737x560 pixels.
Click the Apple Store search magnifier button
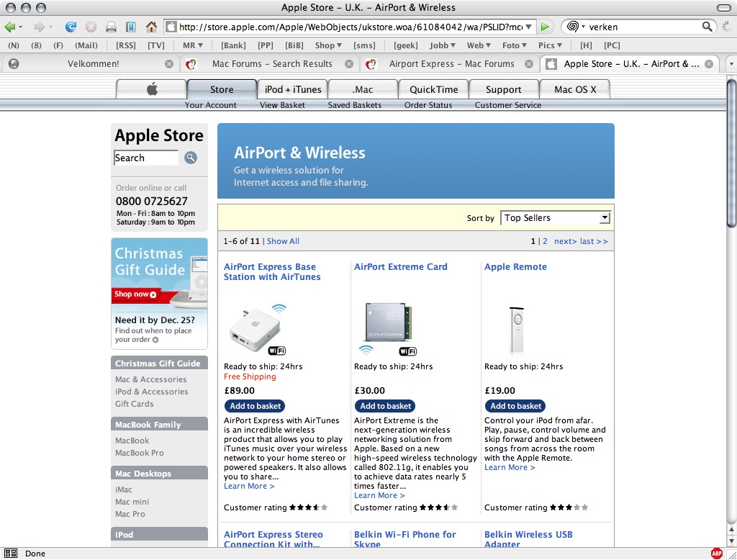click(x=190, y=158)
